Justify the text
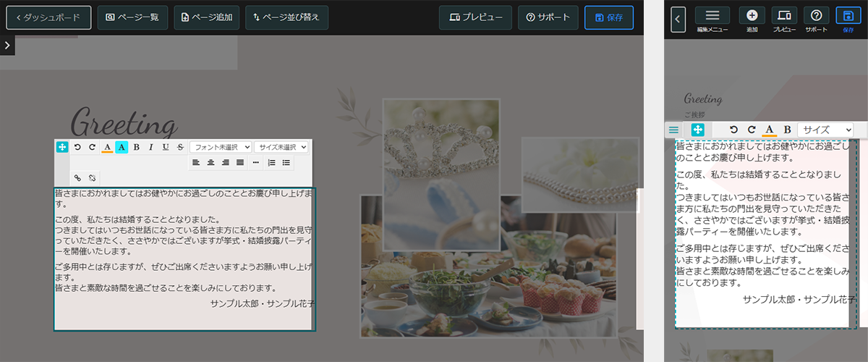The image size is (868, 362). tap(240, 163)
